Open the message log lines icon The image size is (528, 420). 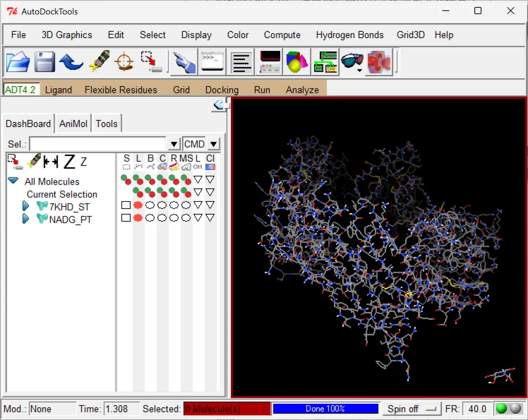[x=241, y=62]
